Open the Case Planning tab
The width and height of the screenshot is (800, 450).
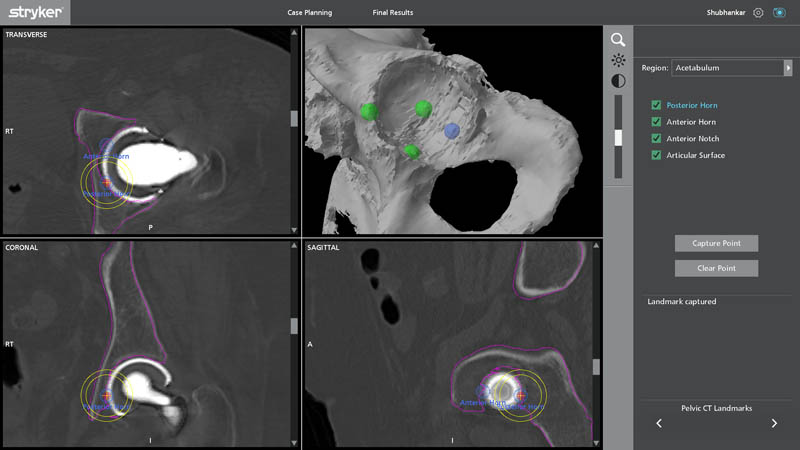click(x=310, y=12)
